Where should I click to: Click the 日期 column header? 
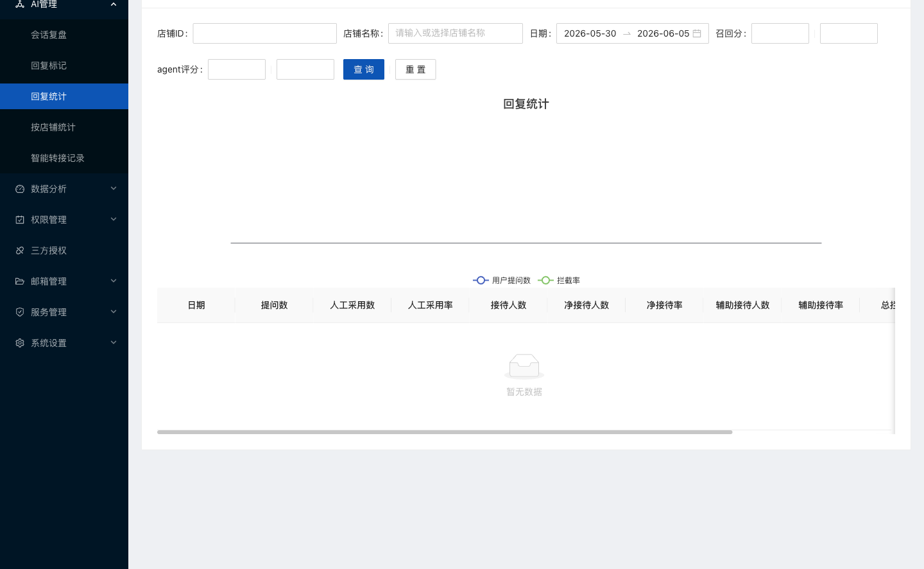coord(196,305)
